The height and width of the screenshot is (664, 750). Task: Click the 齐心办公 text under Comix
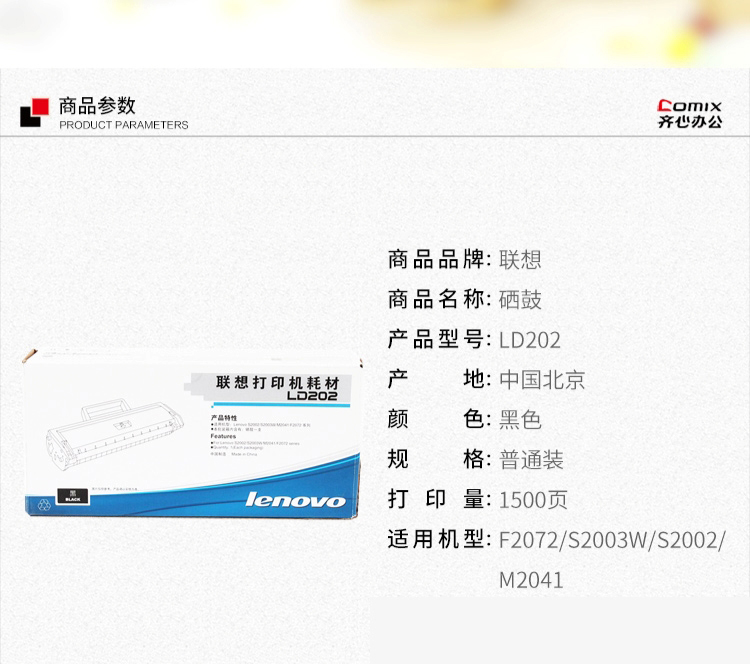690,122
